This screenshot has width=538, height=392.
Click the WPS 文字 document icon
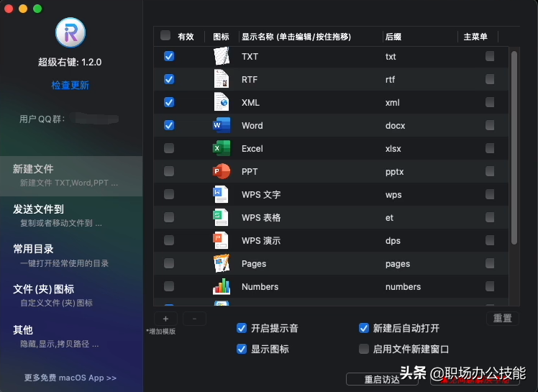(x=221, y=194)
